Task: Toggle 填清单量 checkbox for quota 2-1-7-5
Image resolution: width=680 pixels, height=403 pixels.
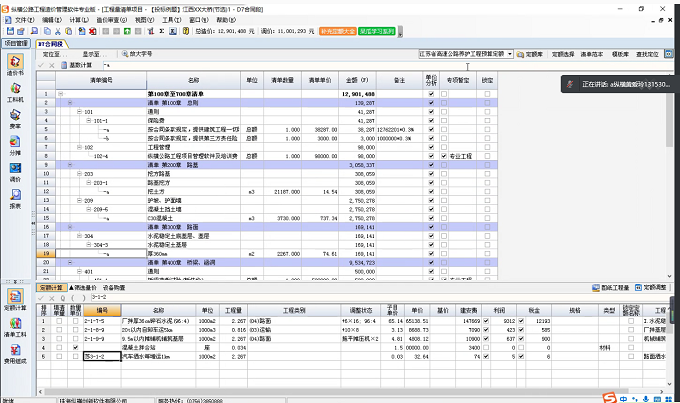Action: pyautogui.click(x=59, y=321)
